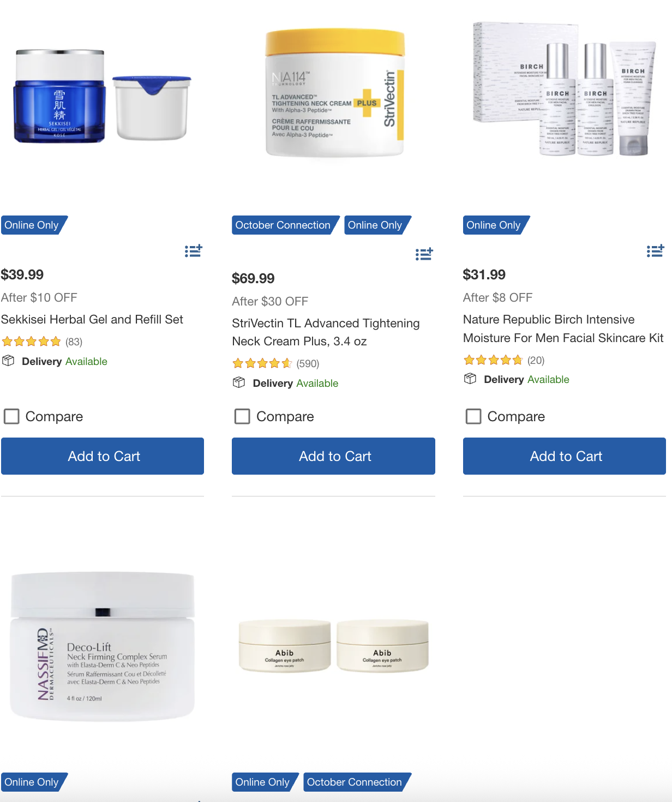Open StriVectin star rating with 590 reviews
This screenshot has height=802, width=672.
pos(275,364)
